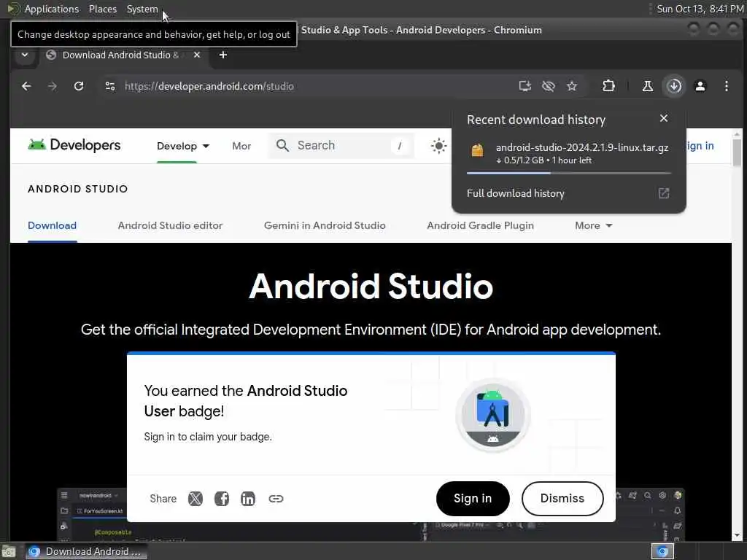This screenshot has width=747, height=560.
Task: Open the System menu
Action: pyautogui.click(x=142, y=9)
